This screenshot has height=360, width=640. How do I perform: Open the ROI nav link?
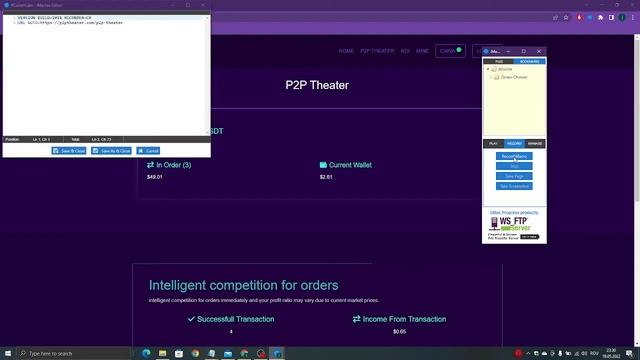pyautogui.click(x=405, y=51)
